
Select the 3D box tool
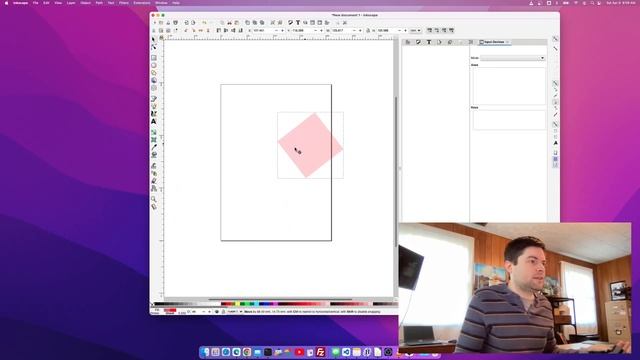pyautogui.click(x=154, y=80)
